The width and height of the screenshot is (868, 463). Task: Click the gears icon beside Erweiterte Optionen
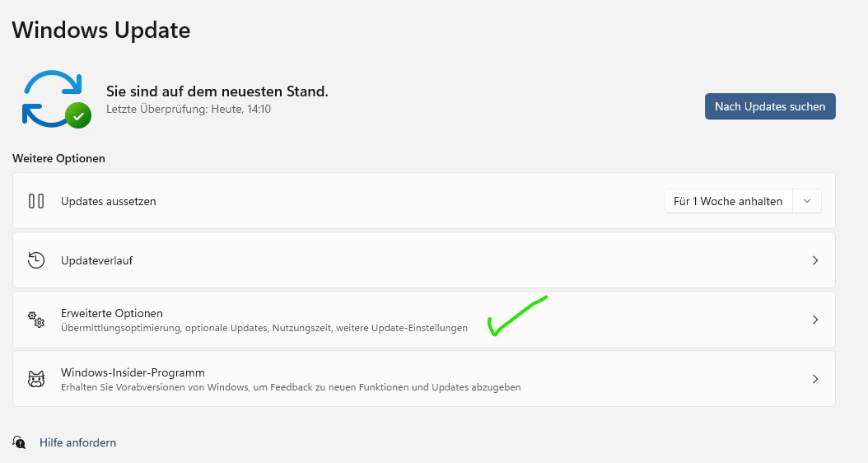[36, 320]
